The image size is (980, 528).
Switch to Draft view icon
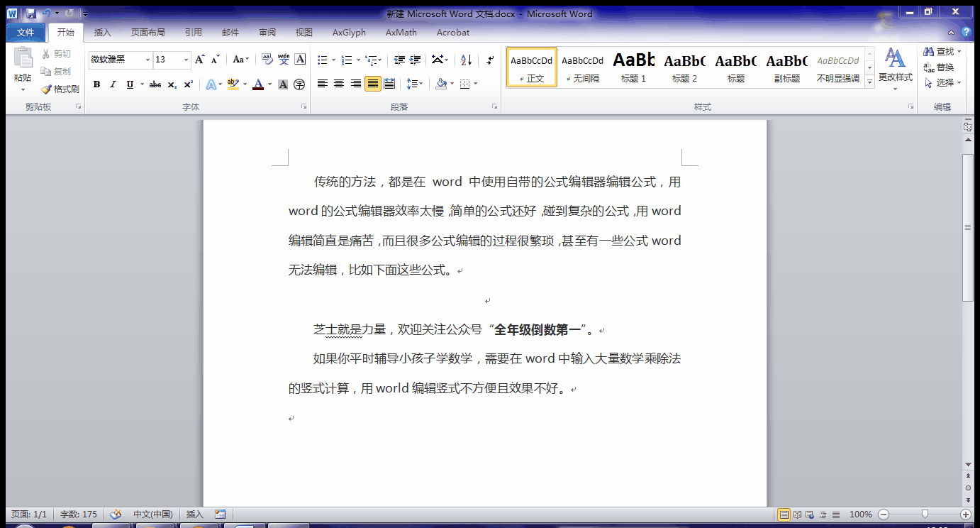coord(835,515)
